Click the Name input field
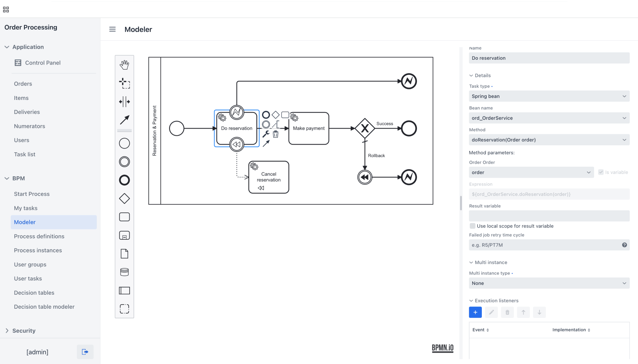This screenshot has height=364, width=638. (549, 58)
